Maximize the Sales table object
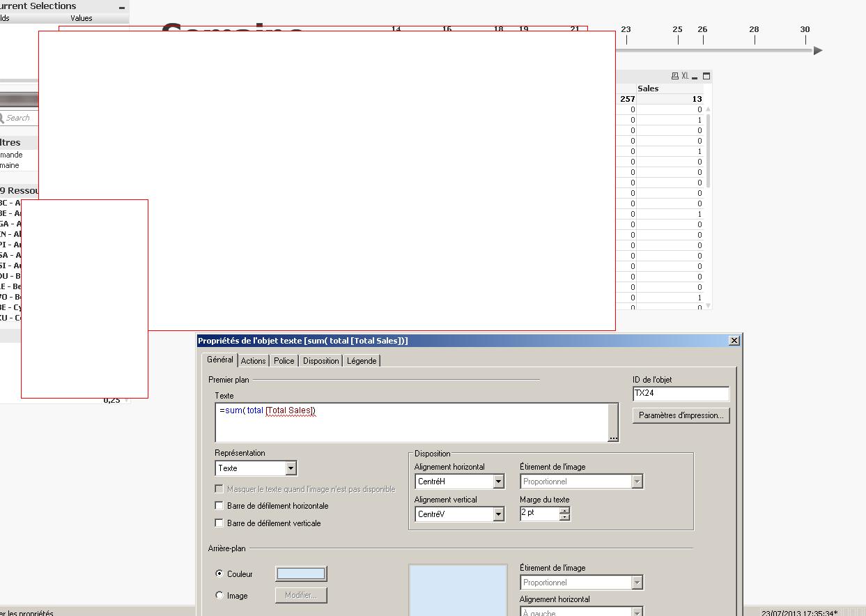The image size is (866, 616). [706, 76]
